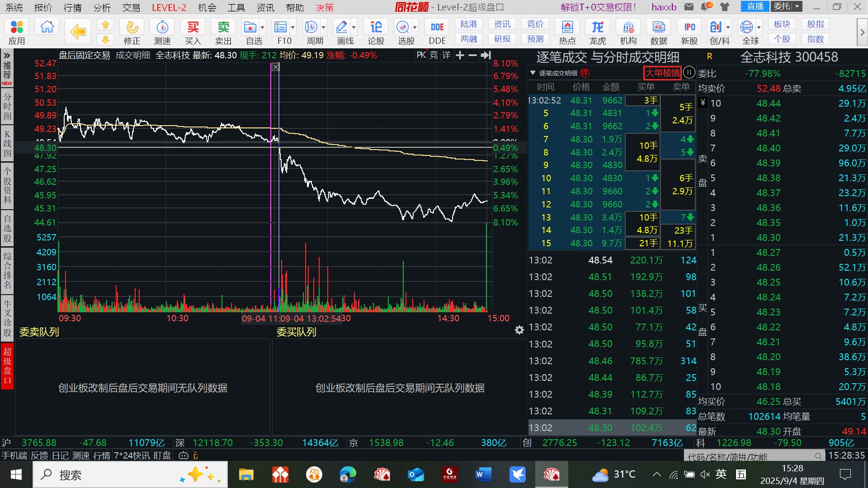Go to the home page icon

point(47,27)
